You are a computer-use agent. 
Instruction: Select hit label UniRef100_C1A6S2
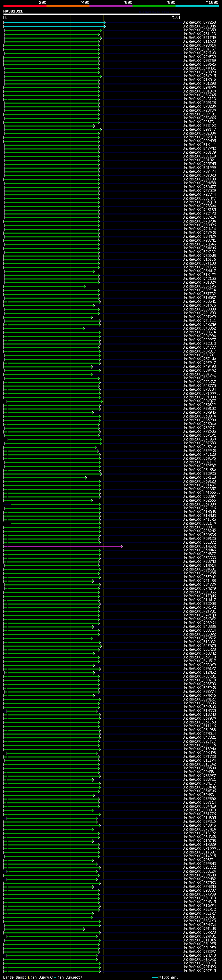pyautogui.click(x=199, y=546)
